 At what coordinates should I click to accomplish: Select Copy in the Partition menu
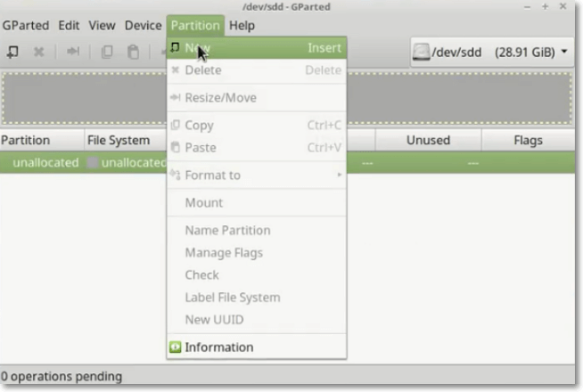point(257,126)
